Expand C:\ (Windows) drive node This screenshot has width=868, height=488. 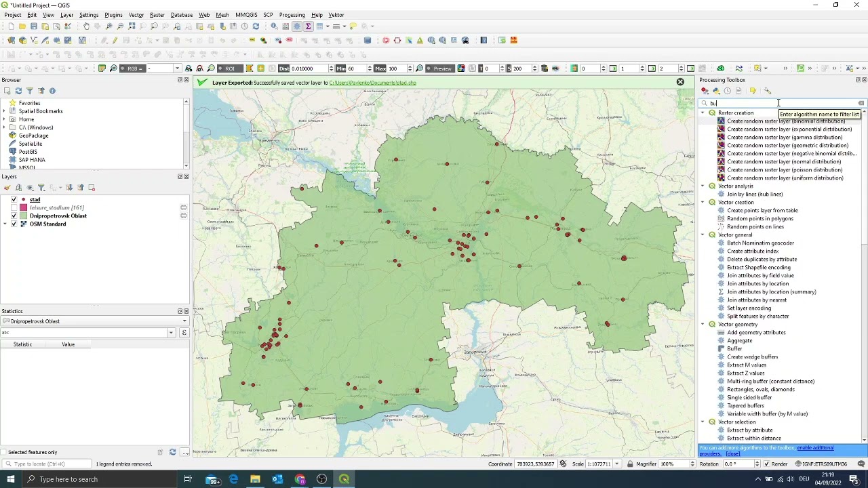[4, 127]
